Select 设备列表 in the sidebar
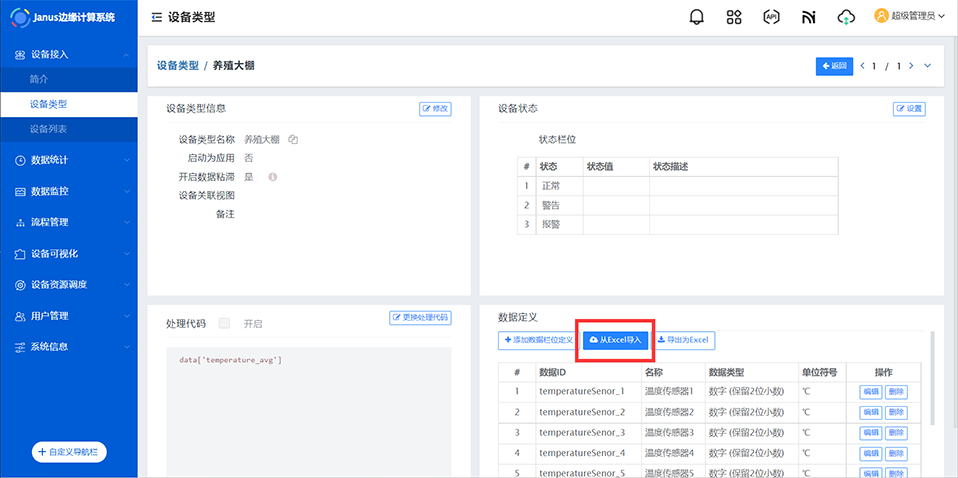 tap(49, 129)
